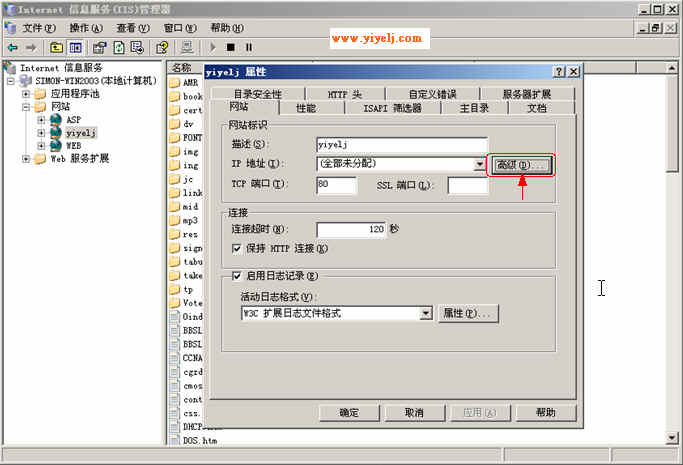Viewport: 683px width, 465px height.
Task: Switch to the 性能 tab
Action: point(306,108)
